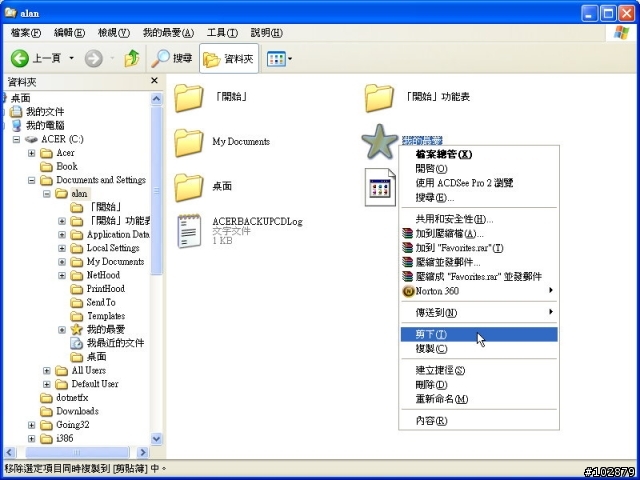This screenshot has width=640, height=480.
Task: Go back with the 上一頁 button
Action: [x=36, y=58]
